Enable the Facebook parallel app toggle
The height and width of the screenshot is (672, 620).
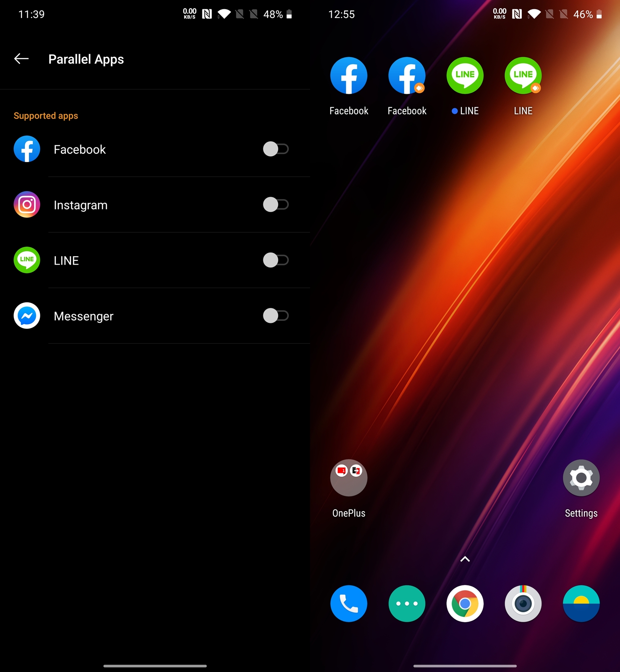(x=275, y=149)
